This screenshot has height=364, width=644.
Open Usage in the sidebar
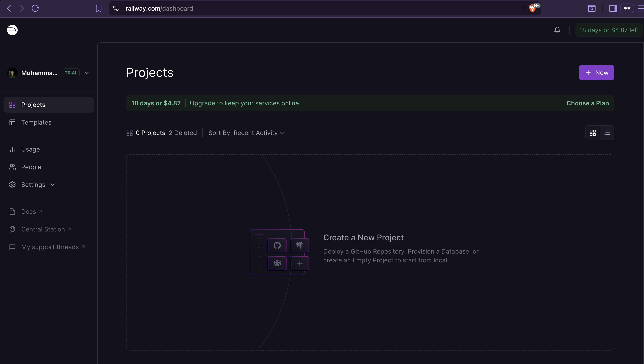pyautogui.click(x=49, y=150)
